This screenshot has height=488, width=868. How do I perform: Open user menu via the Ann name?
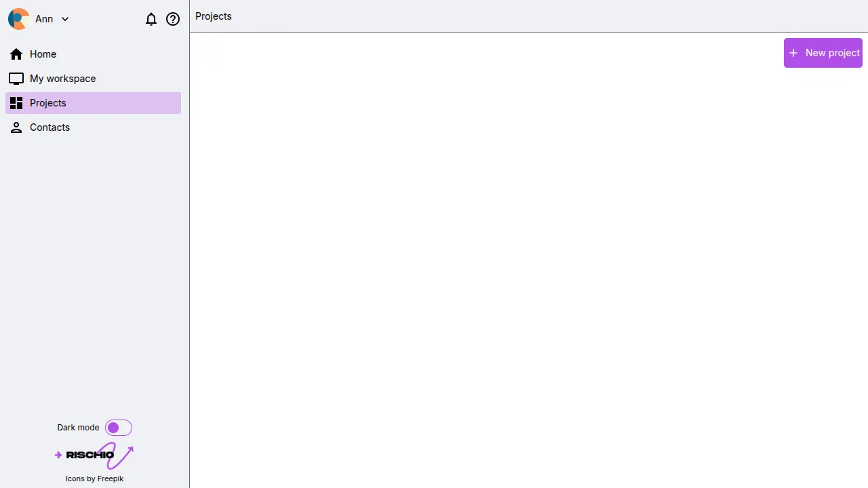click(44, 19)
